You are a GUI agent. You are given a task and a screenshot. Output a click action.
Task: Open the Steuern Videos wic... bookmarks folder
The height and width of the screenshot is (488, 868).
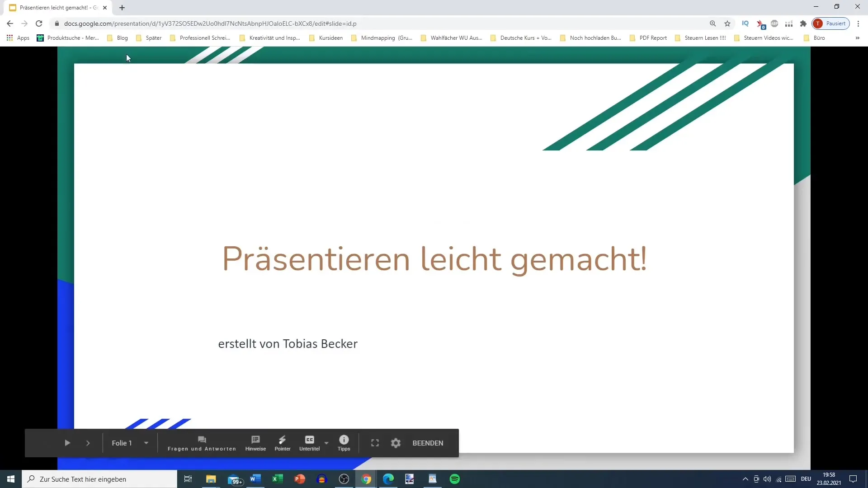click(764, 38)
